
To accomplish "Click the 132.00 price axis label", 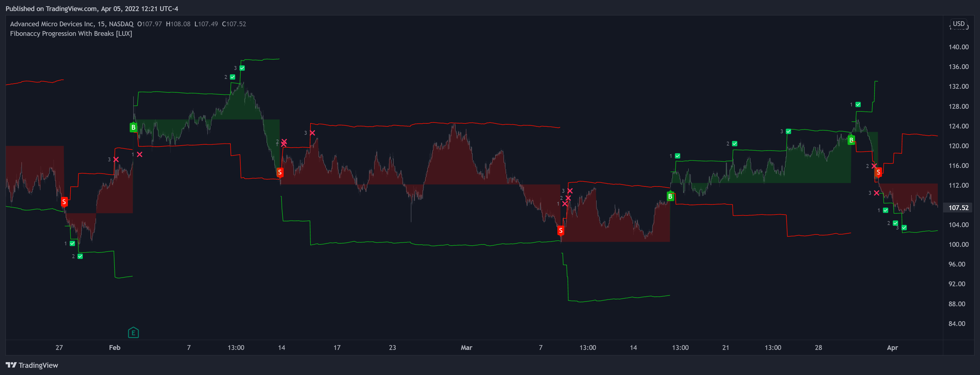I will (958, 86).
